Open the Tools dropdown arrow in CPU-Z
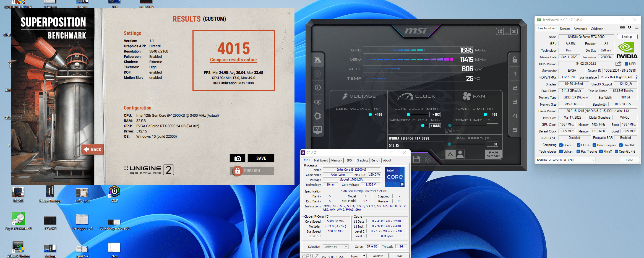Viewport: 644px width, 258px height. pos(364,256)
